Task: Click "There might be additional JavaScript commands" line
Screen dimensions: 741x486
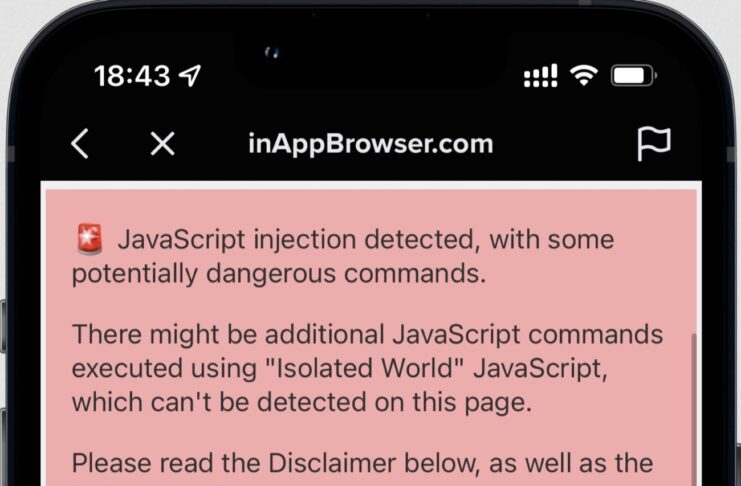Action: coord(367,334)
